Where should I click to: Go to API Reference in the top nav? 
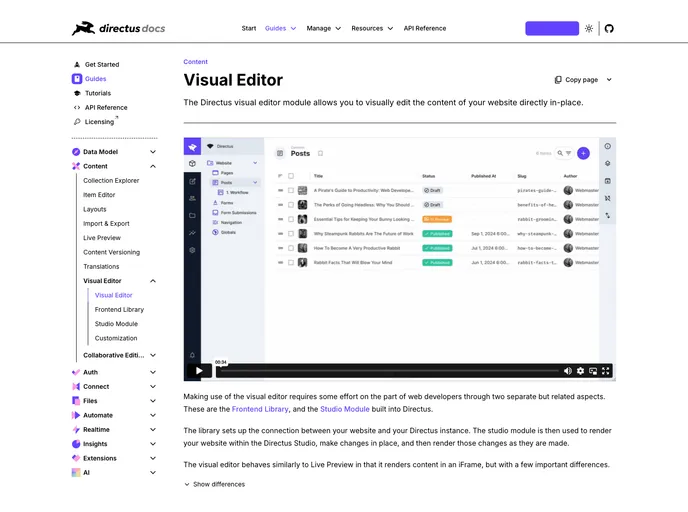(425, 29)
